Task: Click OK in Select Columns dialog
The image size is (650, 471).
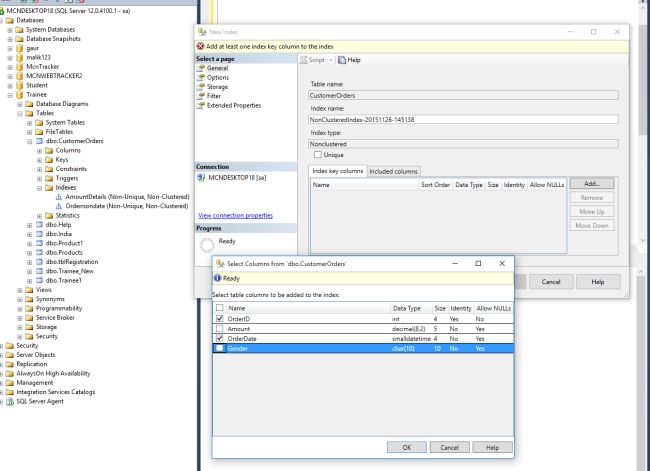Action: (x=407, y=447)
